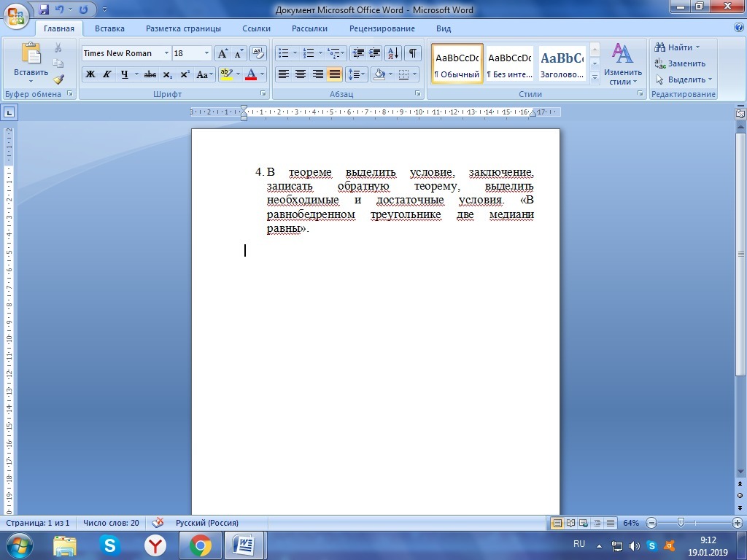
Task: Toggle underline Ч formatting
Action: (124, 74)
